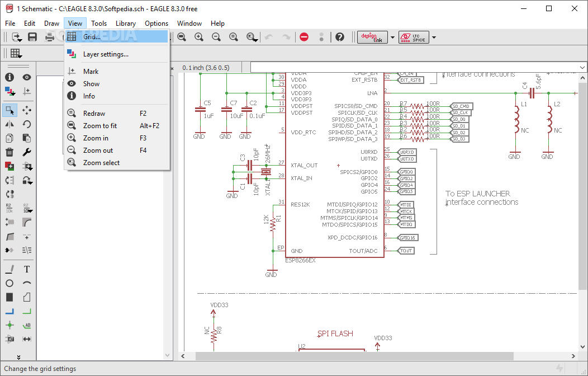Select the Arc tool
Screen dimensions: 588x376
click(27, 283)
